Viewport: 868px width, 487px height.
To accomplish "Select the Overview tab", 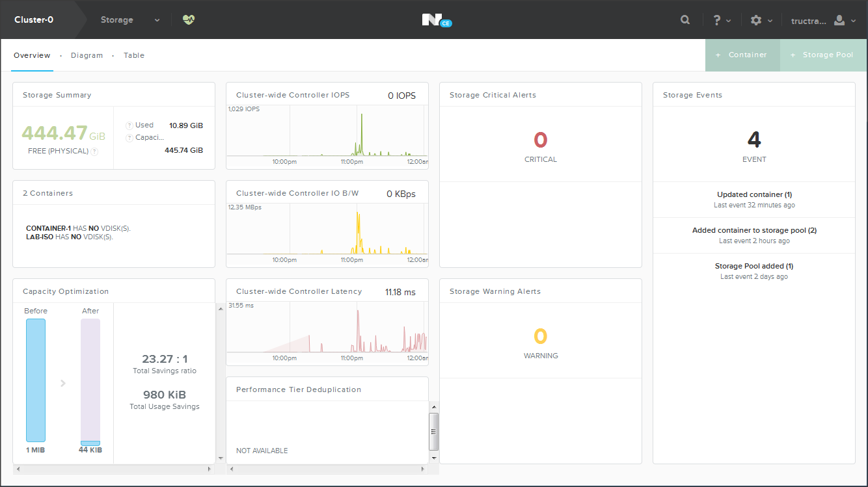I will tap(32, 55).
